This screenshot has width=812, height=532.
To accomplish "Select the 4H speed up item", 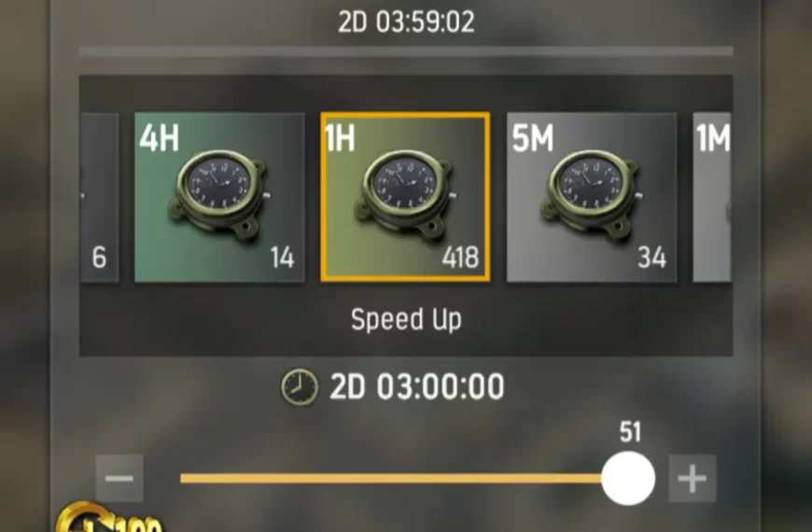I will (219, 197).
